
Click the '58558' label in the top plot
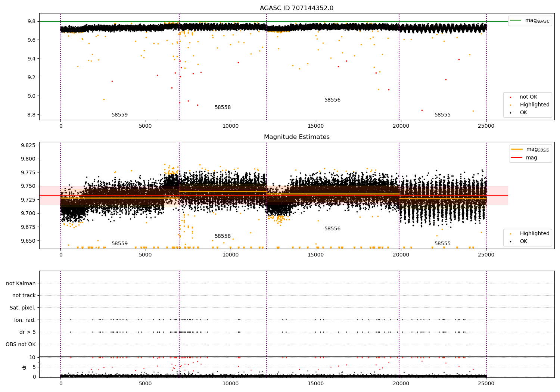tap(223, 108)
